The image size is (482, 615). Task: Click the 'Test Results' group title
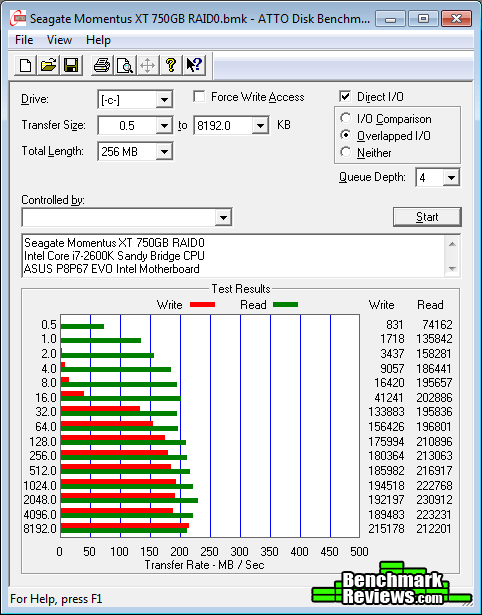pyautogui.click(x=241, y=289)
